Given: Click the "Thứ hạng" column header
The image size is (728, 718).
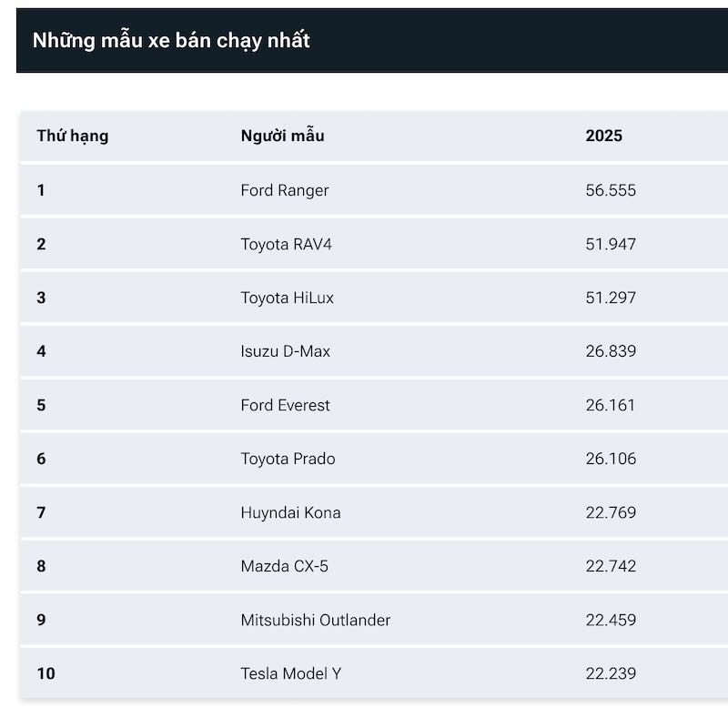Looking at the screenshot, I should [73, 136].
